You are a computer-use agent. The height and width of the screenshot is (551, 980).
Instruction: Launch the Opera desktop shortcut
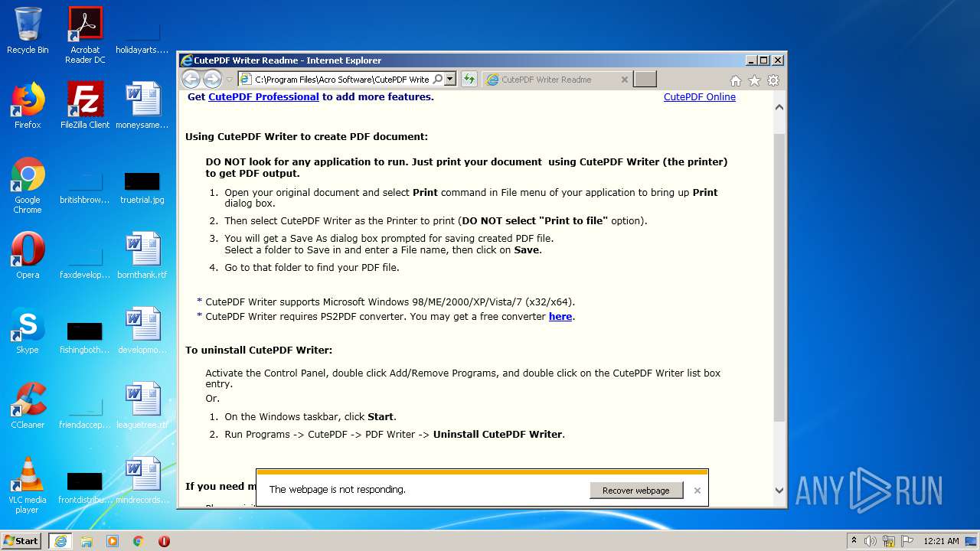(28, 256)
